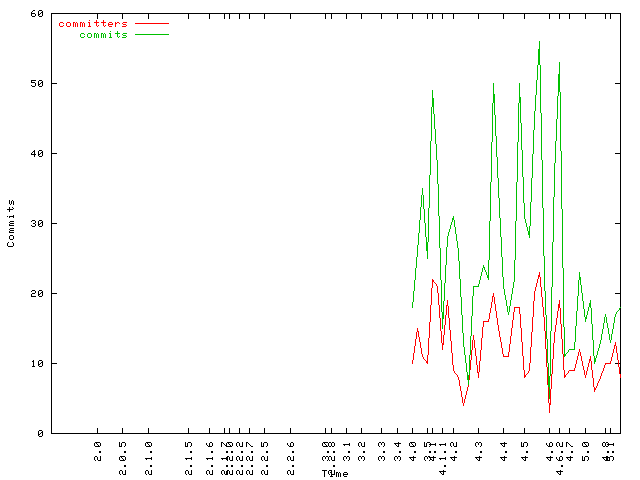Click the green commits legend label
This screenshot has height=480, width=640.
click(103, 34)
